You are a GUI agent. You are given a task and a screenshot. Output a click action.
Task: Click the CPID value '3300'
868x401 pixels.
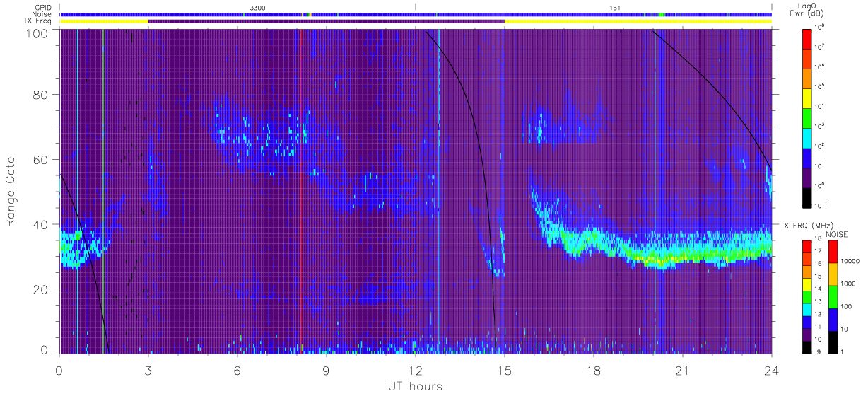(x=258, y=7)
